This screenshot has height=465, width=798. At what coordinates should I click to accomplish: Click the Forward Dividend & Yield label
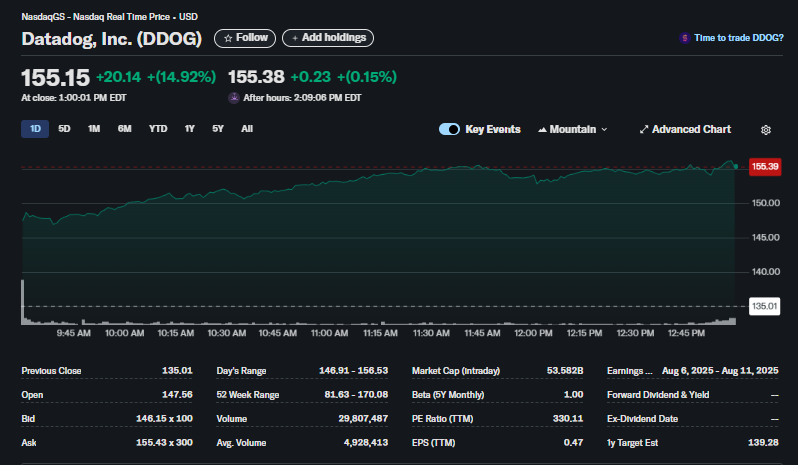(658, 395)
